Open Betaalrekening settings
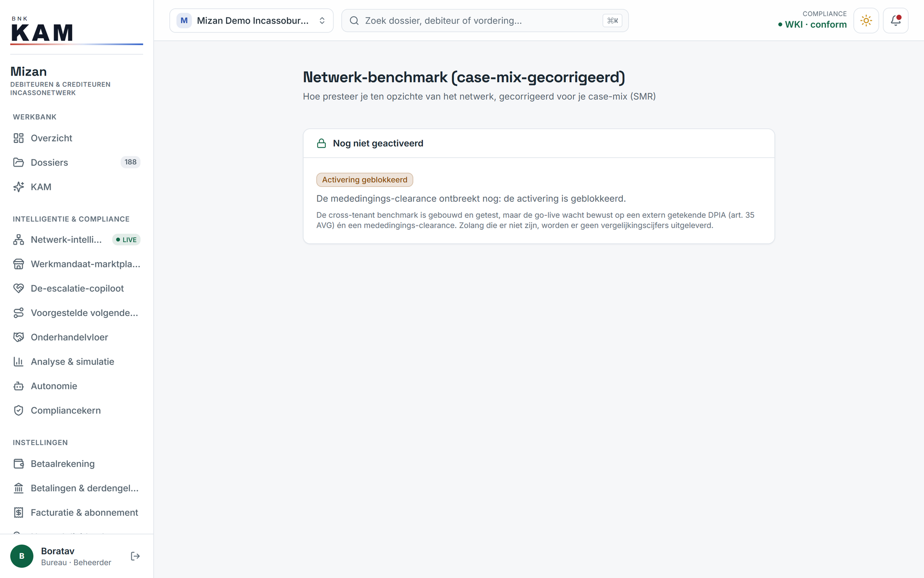 click(77, 464)
